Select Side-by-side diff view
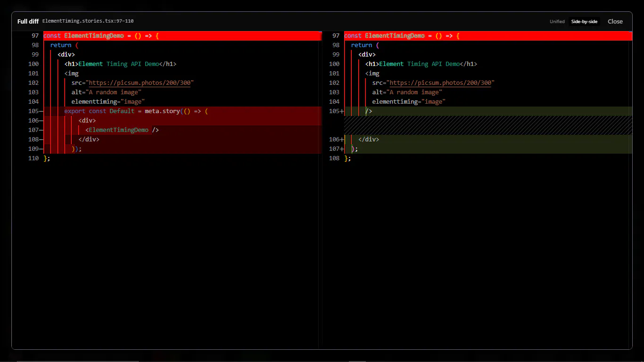This screenshot has width=644, height=362. 584,22
